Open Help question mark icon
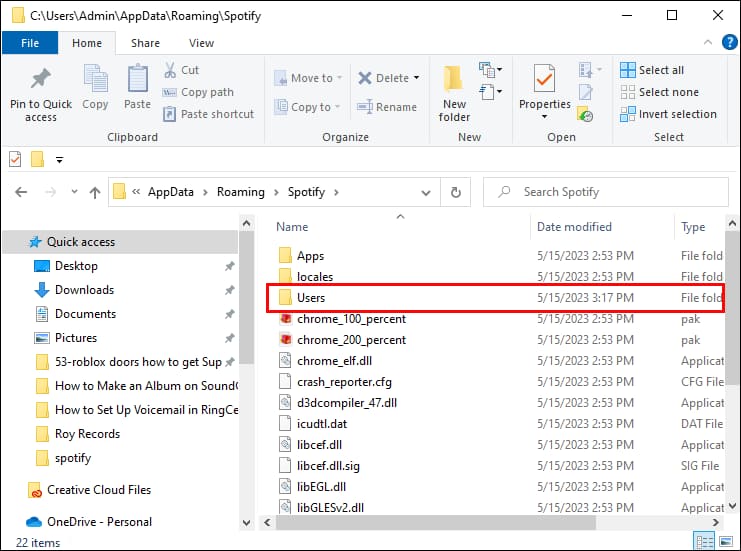Viewport: 741px width, 551px height. [x=730, y=43]
